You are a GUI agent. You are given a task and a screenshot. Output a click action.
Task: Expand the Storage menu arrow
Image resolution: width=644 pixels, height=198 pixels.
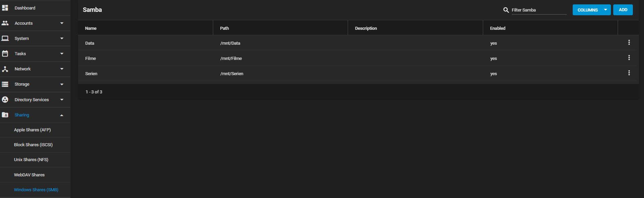(62, 84)
